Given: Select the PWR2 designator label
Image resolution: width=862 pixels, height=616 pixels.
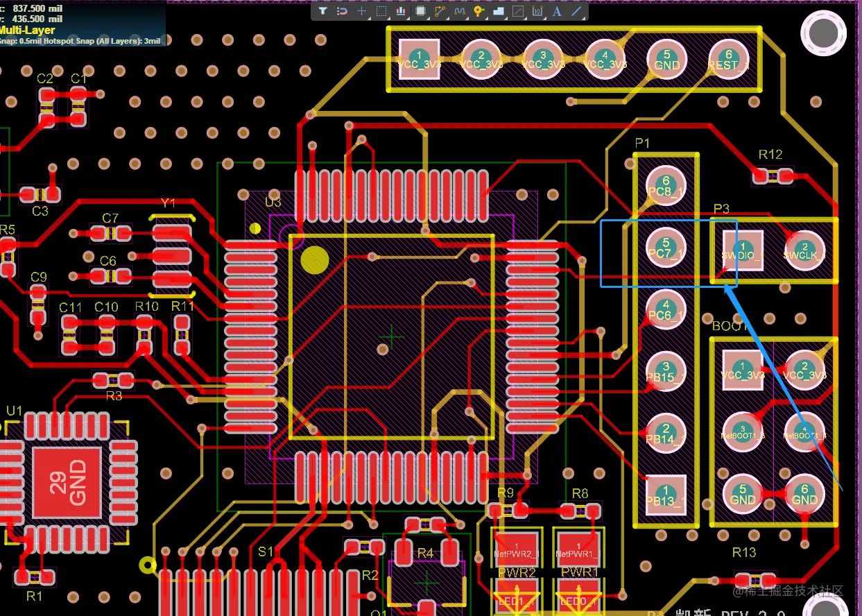Looking at the screenshot, I should pos(517,573).
